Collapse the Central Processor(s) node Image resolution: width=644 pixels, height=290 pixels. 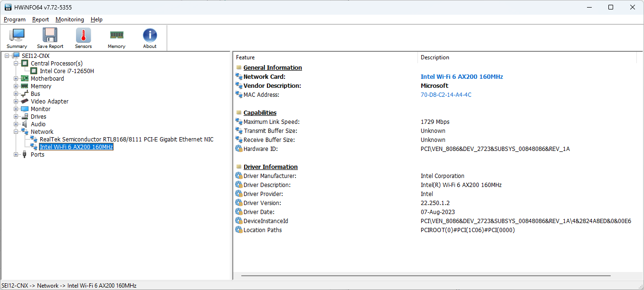click(x=16, y=64)
